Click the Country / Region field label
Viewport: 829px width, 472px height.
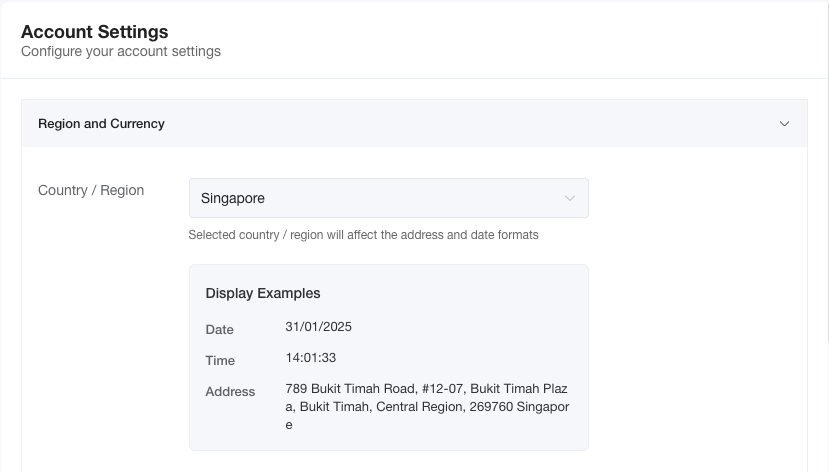click(x=91, y=190)
